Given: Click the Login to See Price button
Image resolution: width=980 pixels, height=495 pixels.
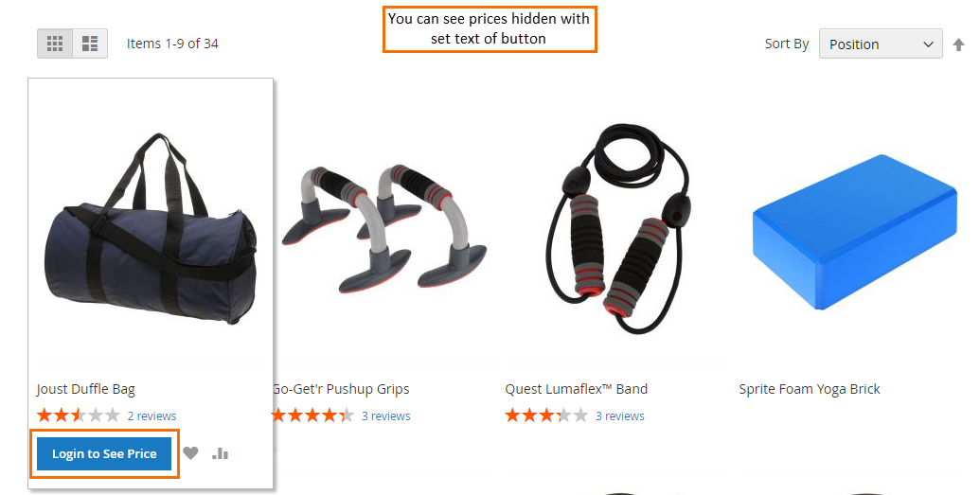Looking at the screenshot, I should [x=104, y=453].
